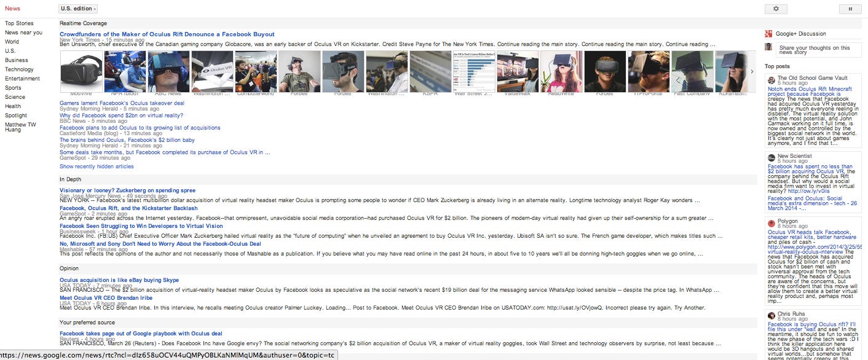868x360 pixels.
Task: Open New Scientist profile name
Action: click(x=794, y=156)
